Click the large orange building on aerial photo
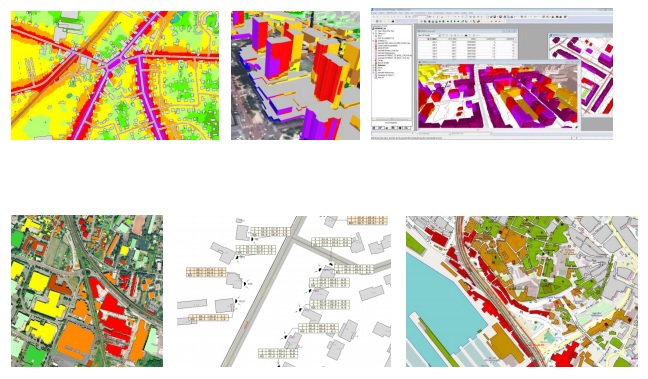 pyautogui.click(x=76, y=337)
